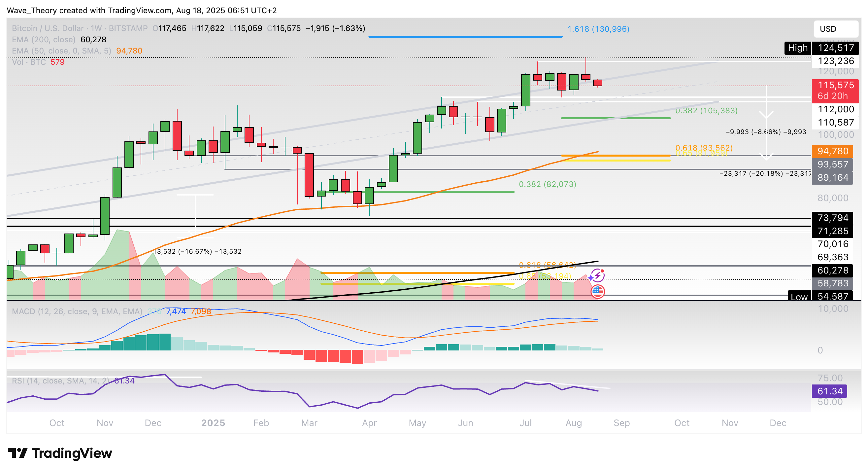
Task: Click the TradingView logo at bottom left
Action: click(60, 453)
